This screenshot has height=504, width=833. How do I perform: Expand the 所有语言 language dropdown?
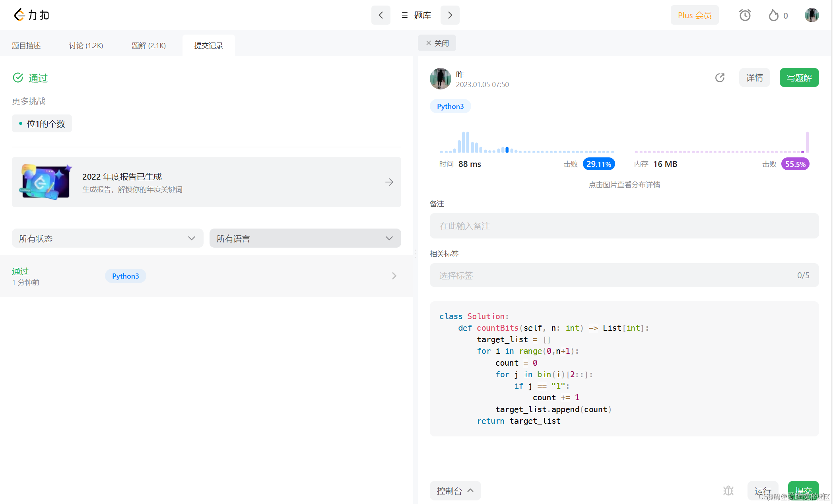pos(305,238)
